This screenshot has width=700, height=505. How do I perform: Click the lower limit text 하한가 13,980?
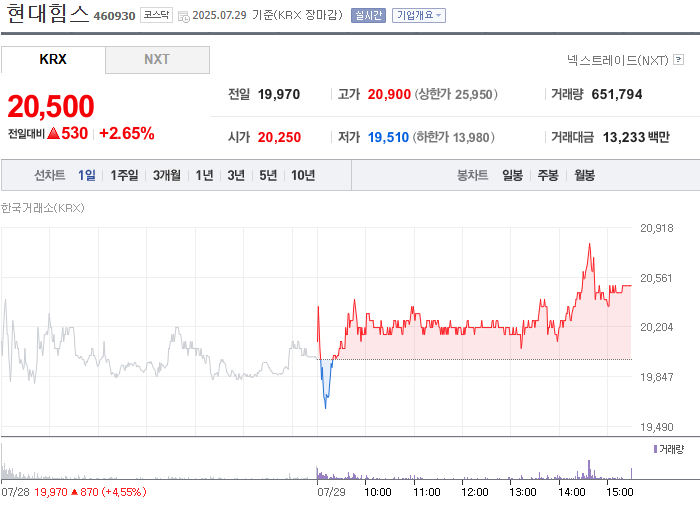pos(453,137)
